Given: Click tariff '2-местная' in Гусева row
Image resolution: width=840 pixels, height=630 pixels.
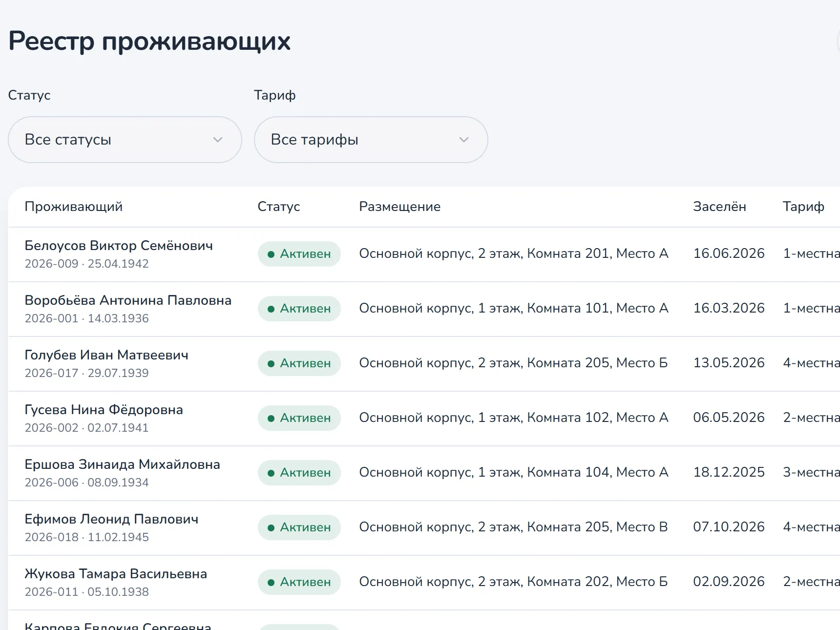Looking at the screenshot, I should coord(812,418).
